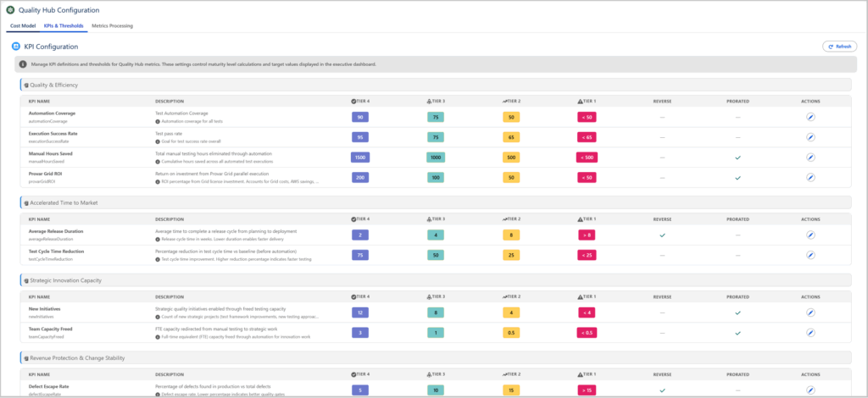Edit the Execution Success Rate KPI

(810, 136)
